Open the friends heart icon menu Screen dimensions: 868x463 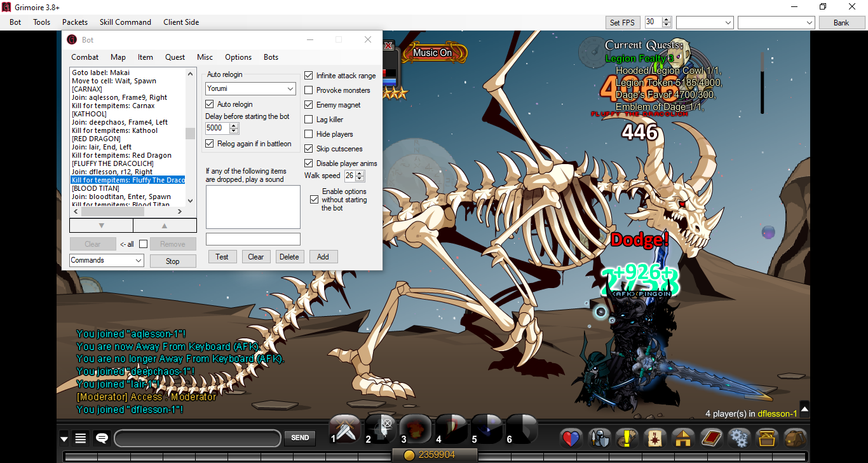(571, 438)
